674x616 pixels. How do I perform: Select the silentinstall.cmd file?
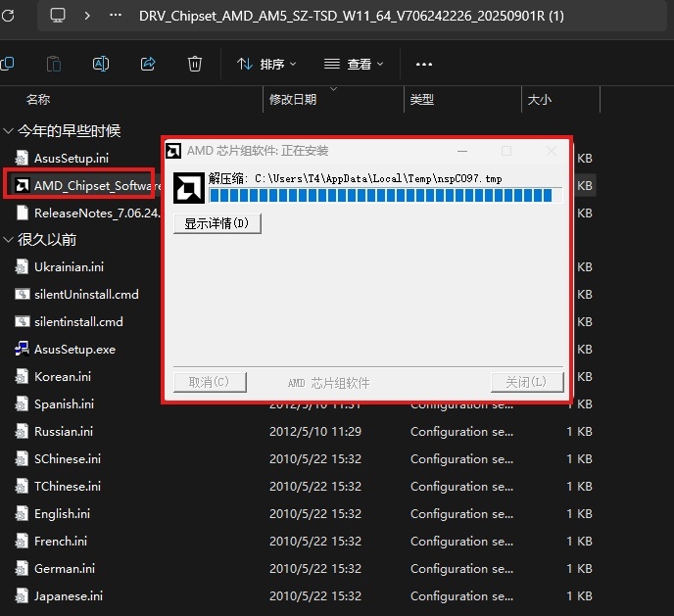(x=78, y=322)
